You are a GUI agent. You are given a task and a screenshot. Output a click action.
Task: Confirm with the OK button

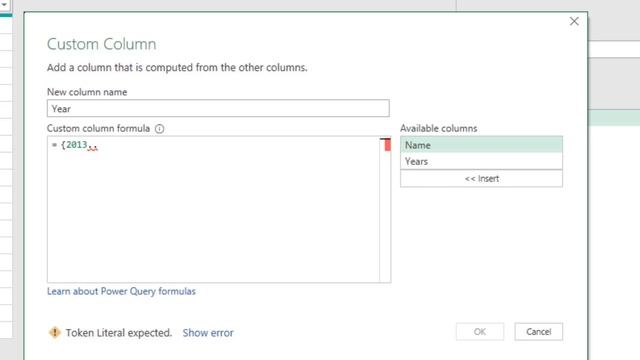point(480,331)
